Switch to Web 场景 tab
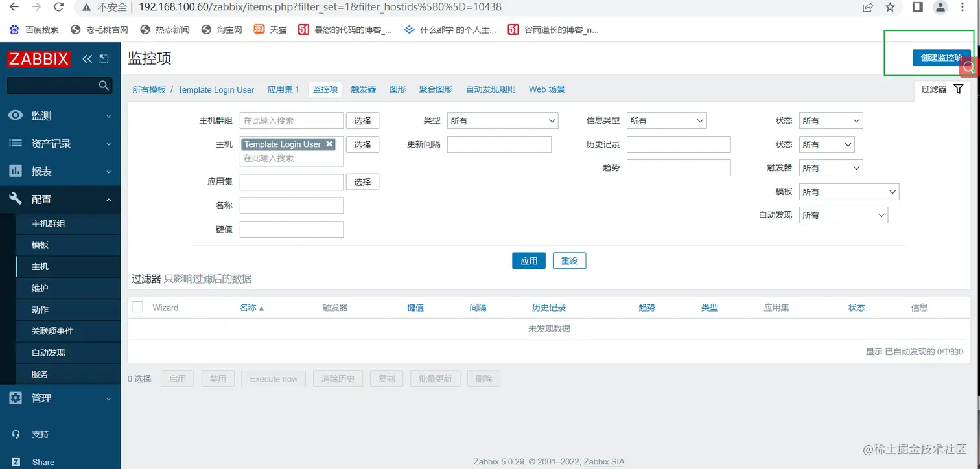980x469 pixels. point(547,89)
